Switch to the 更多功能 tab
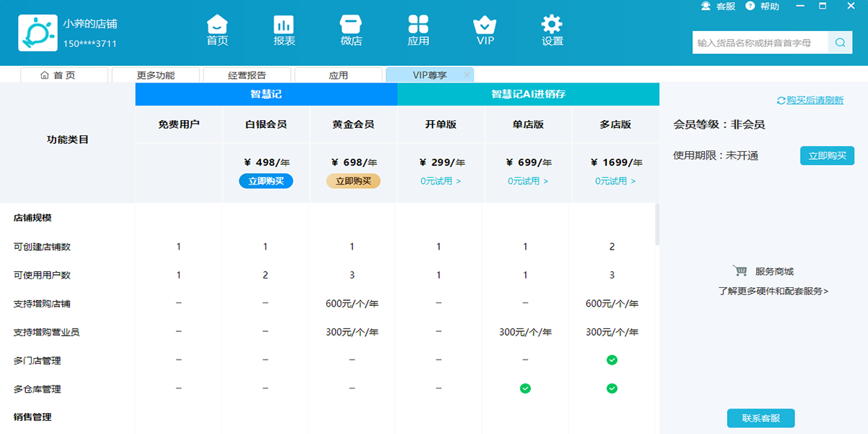The width and height of the screenshot is (868, 434). (155, 75)
